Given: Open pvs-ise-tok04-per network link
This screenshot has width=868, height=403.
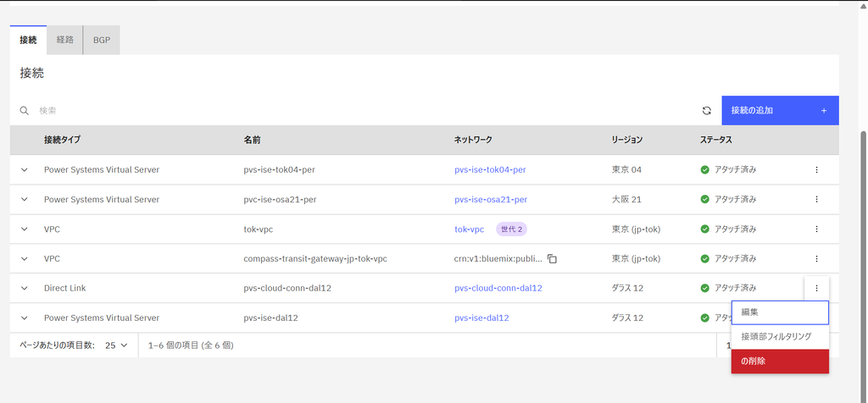Looking at the screenshot, I should pyautogui.click(x=490, y=169).
